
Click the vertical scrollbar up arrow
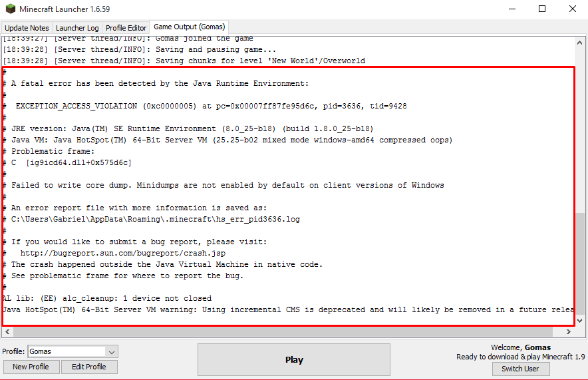(580, 43)
